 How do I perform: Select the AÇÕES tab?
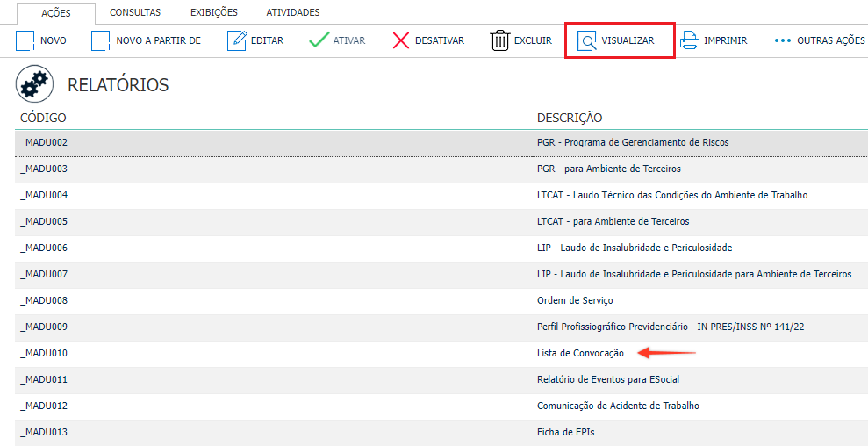(x=55, y=13)
